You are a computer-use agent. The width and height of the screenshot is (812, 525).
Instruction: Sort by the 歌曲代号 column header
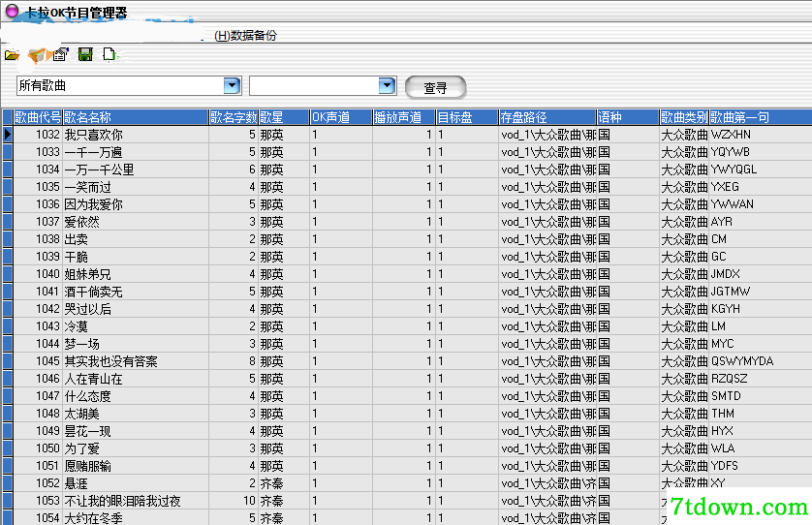coord(38,117)
